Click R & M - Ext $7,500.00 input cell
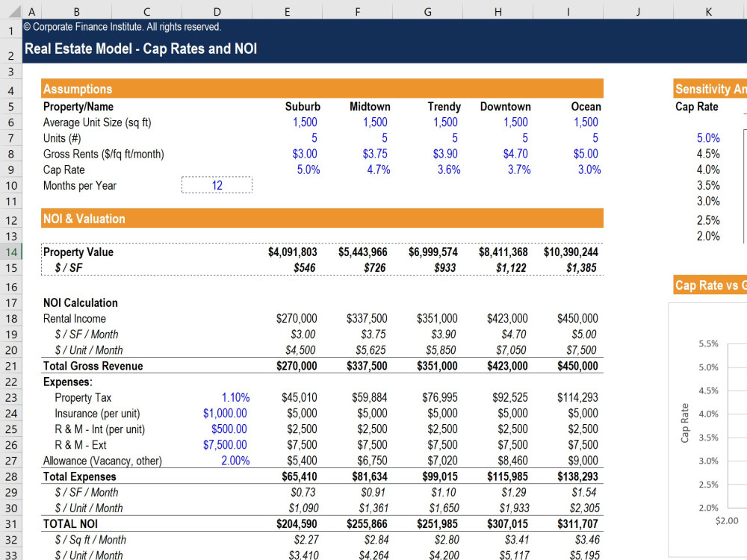This screenshot has height=560, width=747. click(225, 444)
